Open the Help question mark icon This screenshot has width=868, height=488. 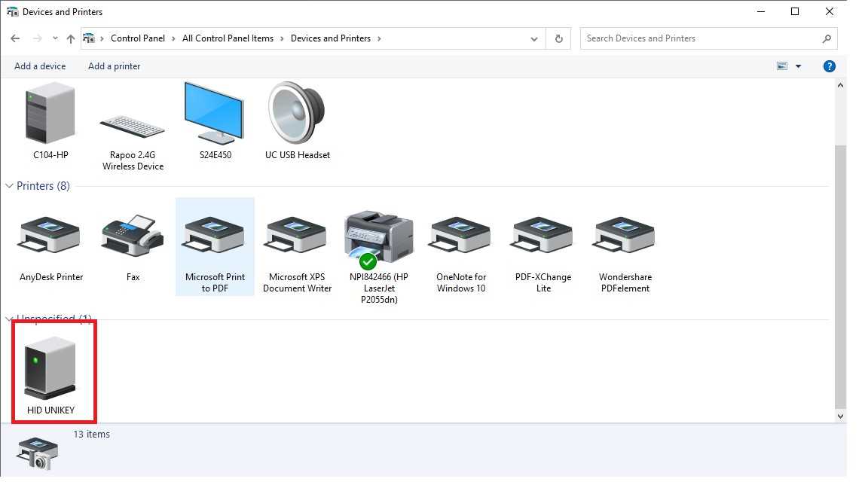(829, 66)
